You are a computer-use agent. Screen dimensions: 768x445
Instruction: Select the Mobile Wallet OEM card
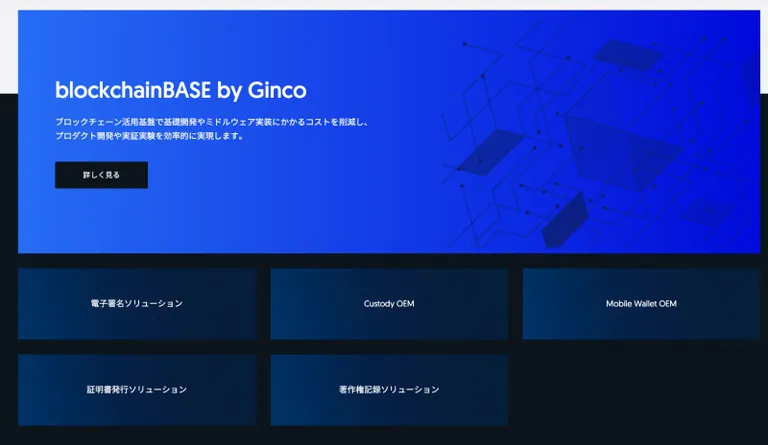641,304
